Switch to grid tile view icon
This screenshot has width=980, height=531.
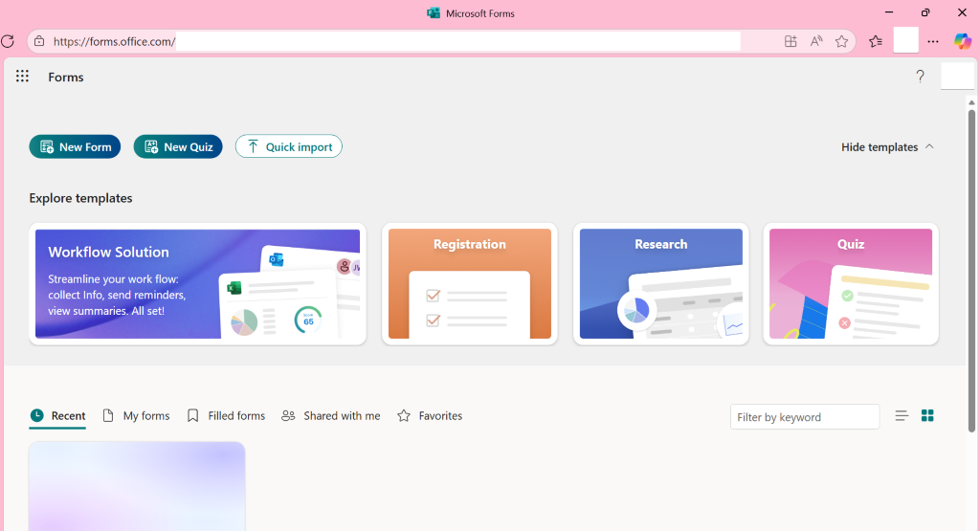pos(927,416)
